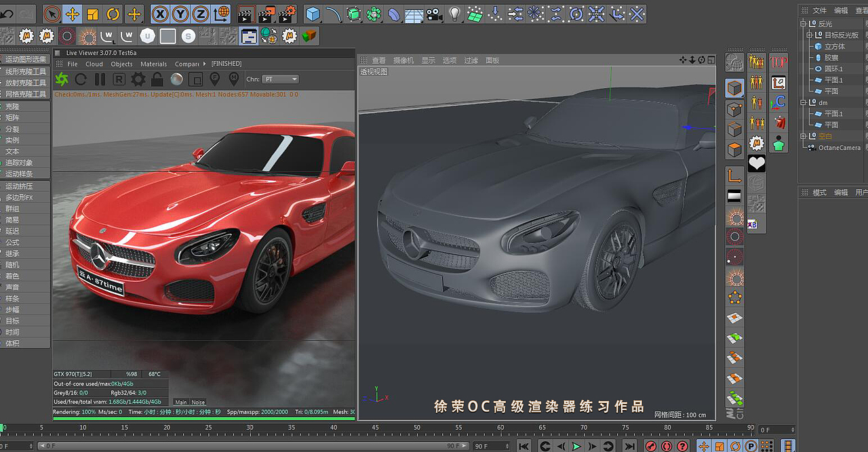Render the current view clapperboard icon
Screen dimensions: 868x452
coord(246,14)
